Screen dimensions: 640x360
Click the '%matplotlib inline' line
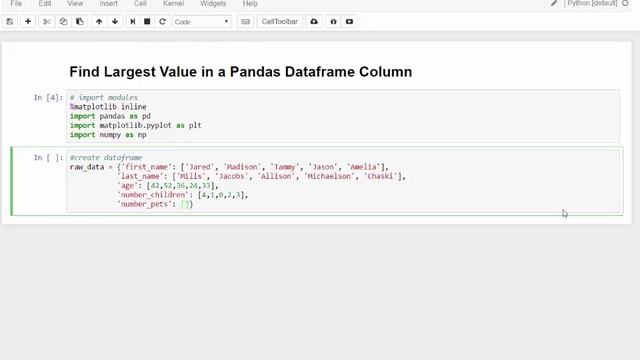[x=108, y=107]
